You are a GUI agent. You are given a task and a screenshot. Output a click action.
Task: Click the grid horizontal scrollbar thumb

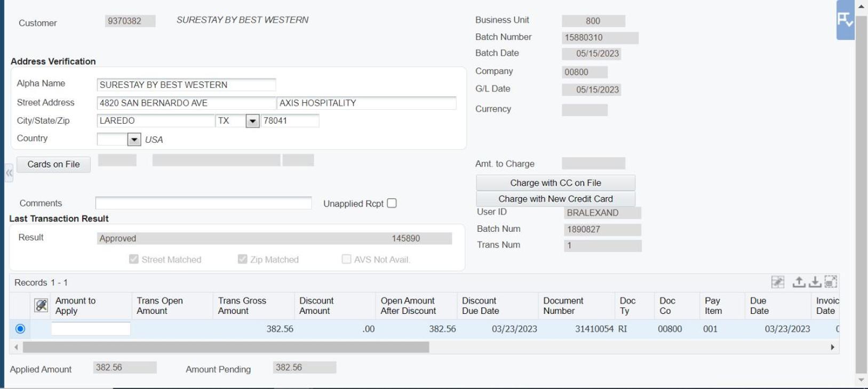point(226,347)
